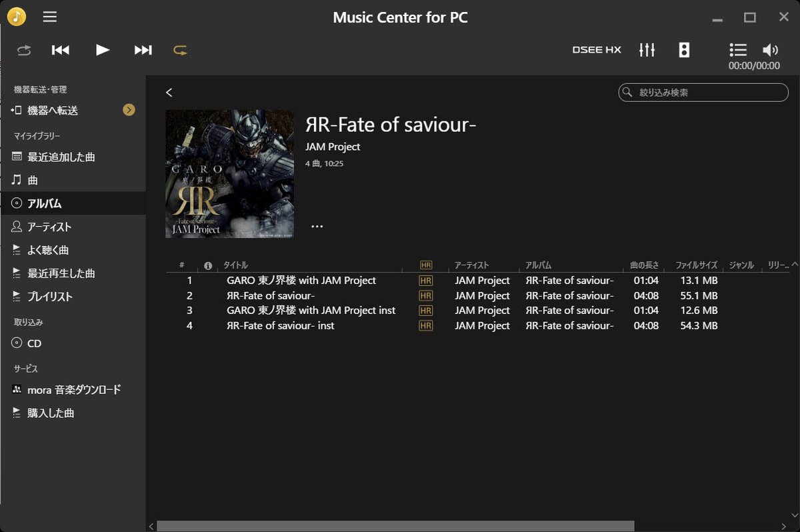Toggle shuffle playback
This screenshot has width=800, height=532.
[x=24, y=50]
